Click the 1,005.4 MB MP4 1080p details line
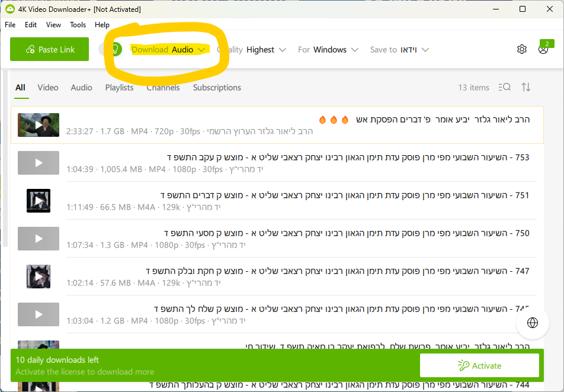564x392 pixels. 165,169
